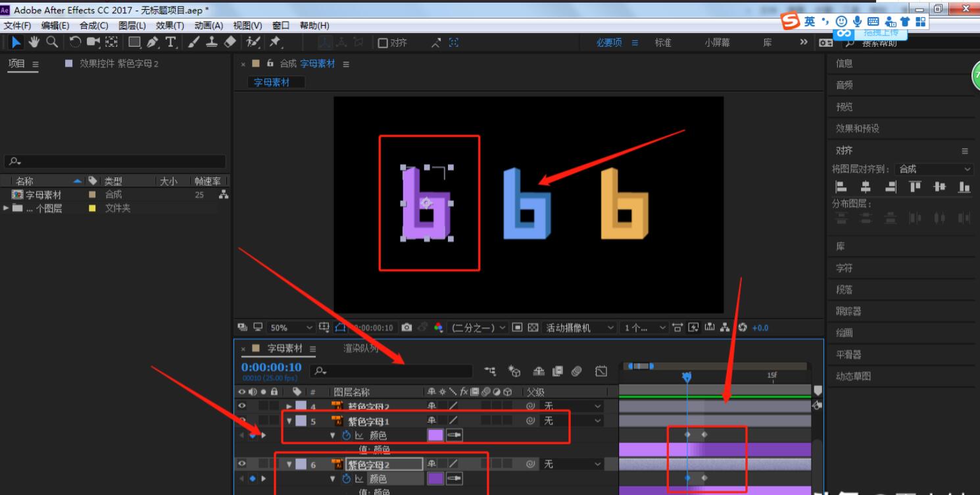This screenshot has height=495, width=980.
Task: Open the 字符 panel
Action: point(845,268)
